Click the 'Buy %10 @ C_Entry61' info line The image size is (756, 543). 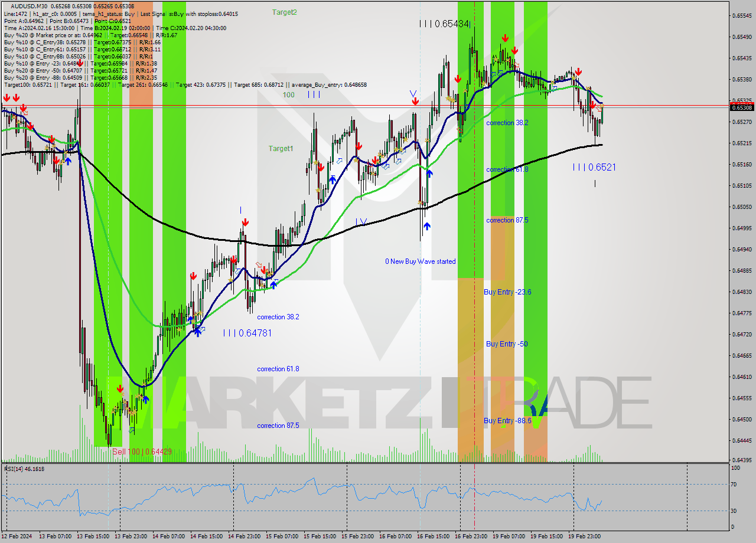coord(82,49)
